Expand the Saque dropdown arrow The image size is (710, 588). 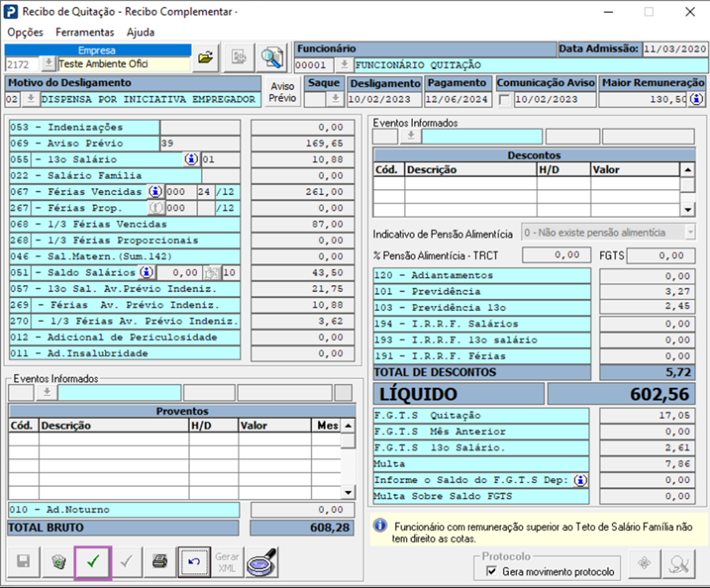[334, 99]
